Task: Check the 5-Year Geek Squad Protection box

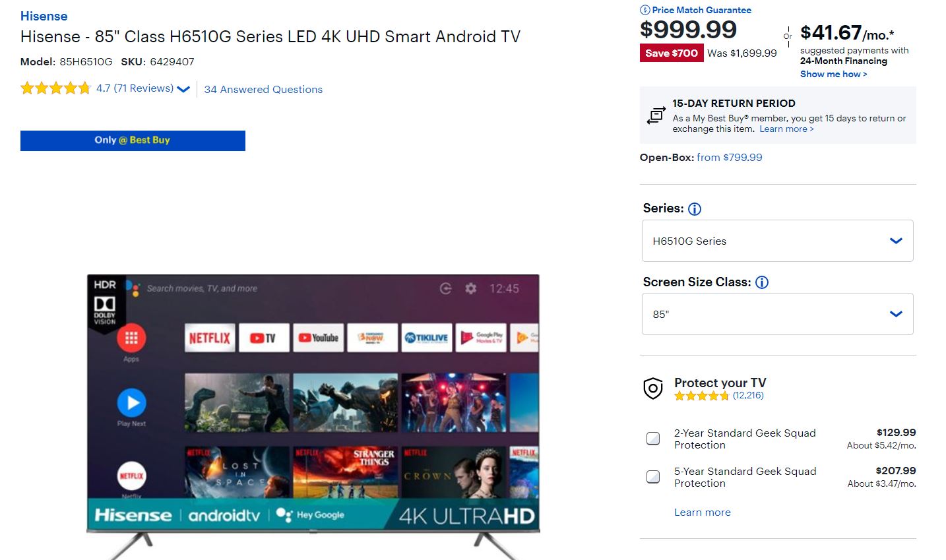Action: (653, 477)
